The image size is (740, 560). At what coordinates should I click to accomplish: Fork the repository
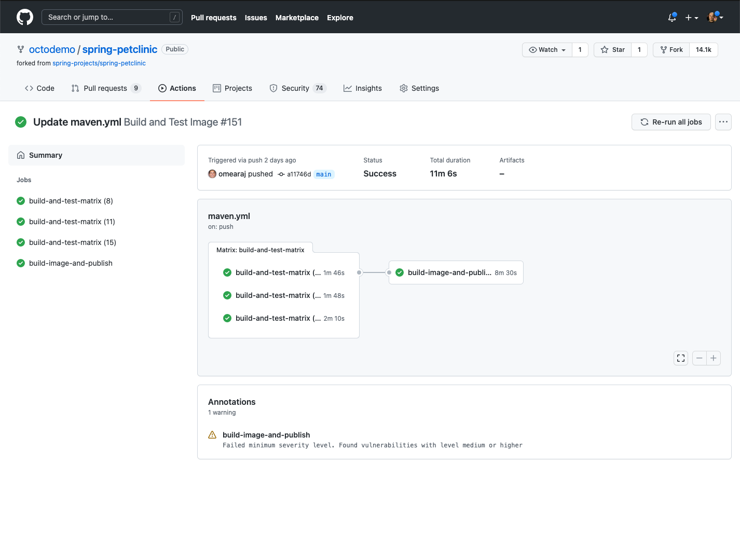pos(672,50)
